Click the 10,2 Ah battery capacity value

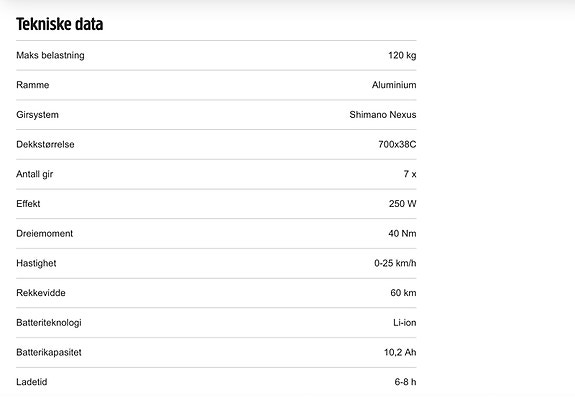pyautogui.click(x=400, y=352)
